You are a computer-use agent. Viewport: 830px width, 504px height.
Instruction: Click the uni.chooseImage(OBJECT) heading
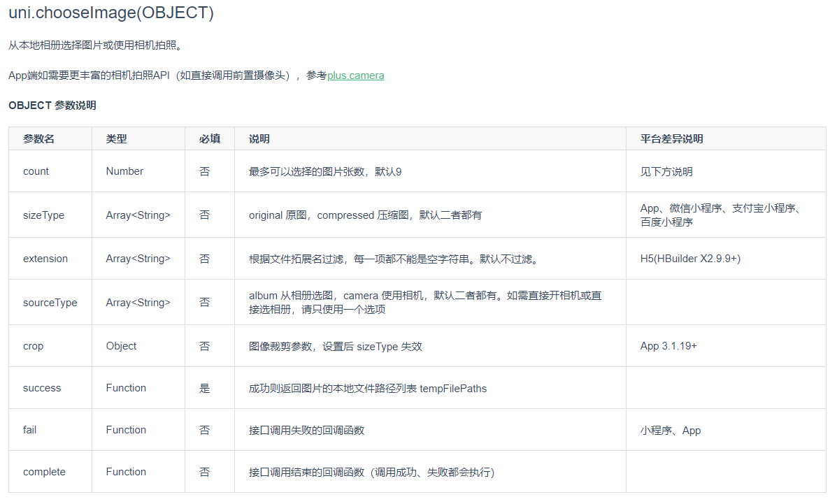click(x=110, y=13)
